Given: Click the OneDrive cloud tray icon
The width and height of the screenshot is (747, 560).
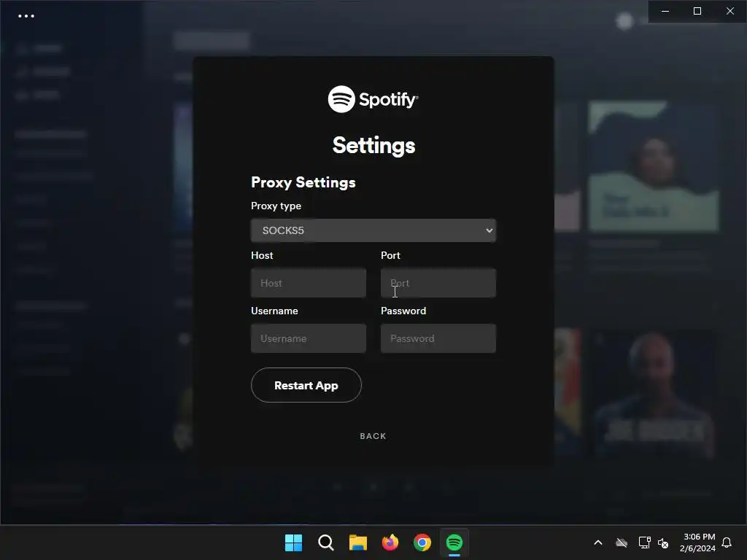Looking at the screenshot, I should click(622, 542).
